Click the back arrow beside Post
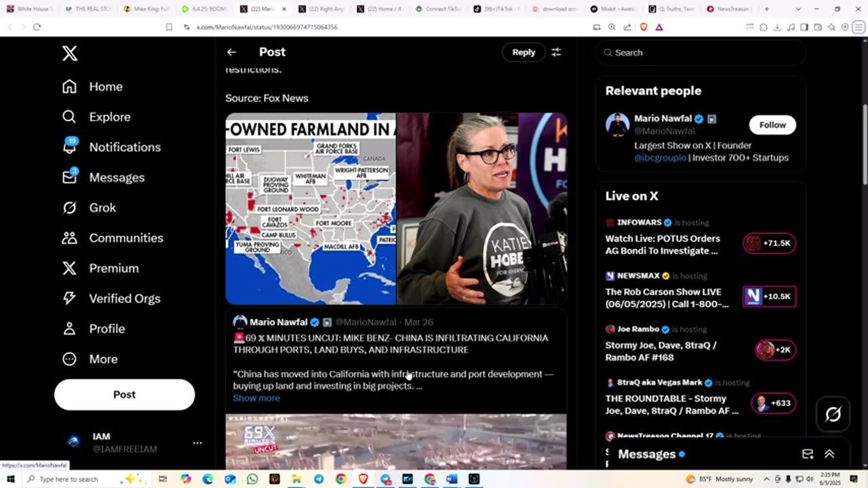 (231, 52)
